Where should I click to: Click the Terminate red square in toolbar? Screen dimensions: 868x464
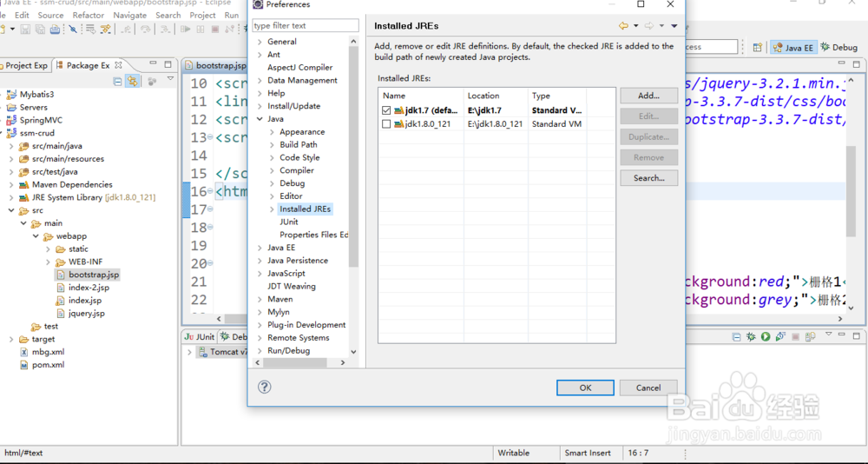(215, 30)
